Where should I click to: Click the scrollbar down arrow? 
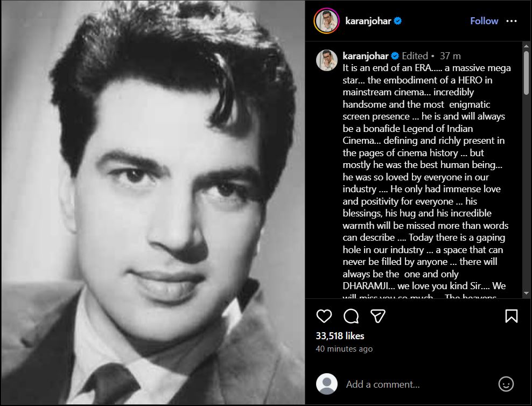[x=526, y=293]
